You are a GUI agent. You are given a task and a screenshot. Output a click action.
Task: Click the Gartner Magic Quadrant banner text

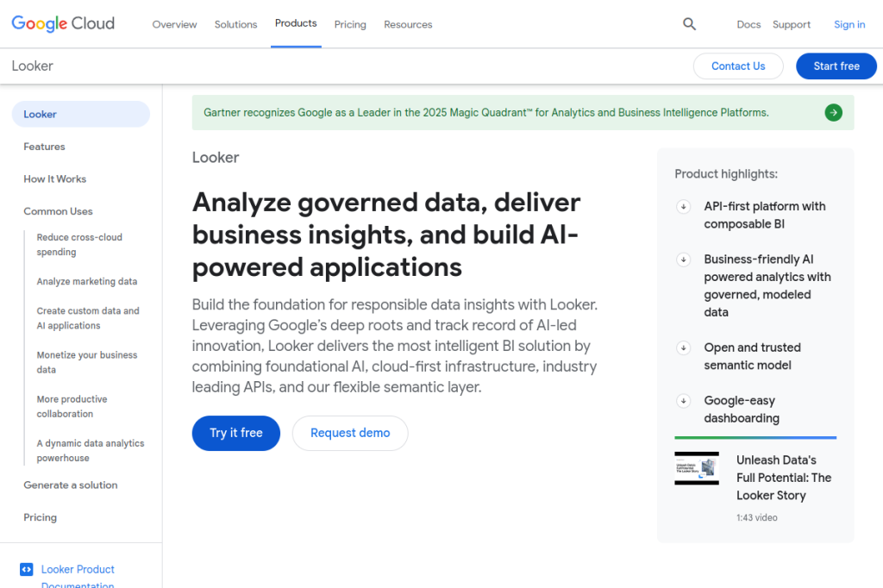coord(486,113)
